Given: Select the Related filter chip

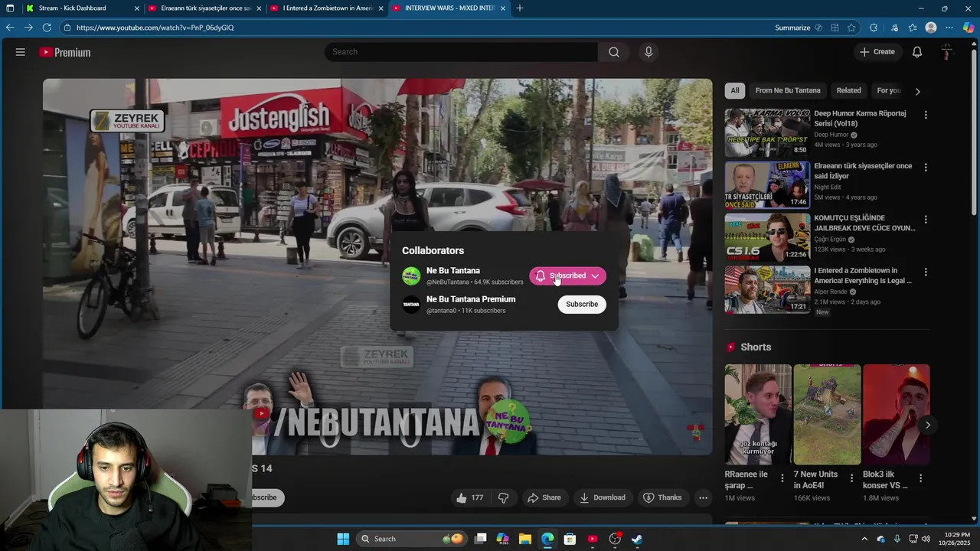Looking at the screenshot, I should (848, 90).
